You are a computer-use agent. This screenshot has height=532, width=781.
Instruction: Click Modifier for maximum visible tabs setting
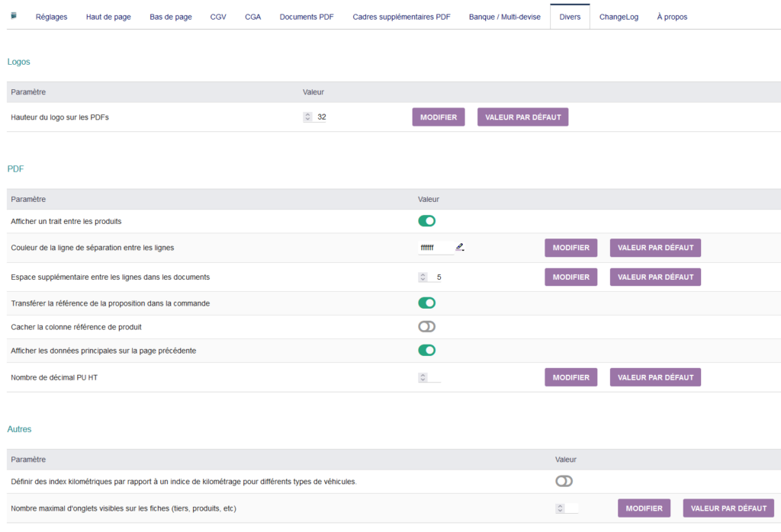click(x=644, y=508)
